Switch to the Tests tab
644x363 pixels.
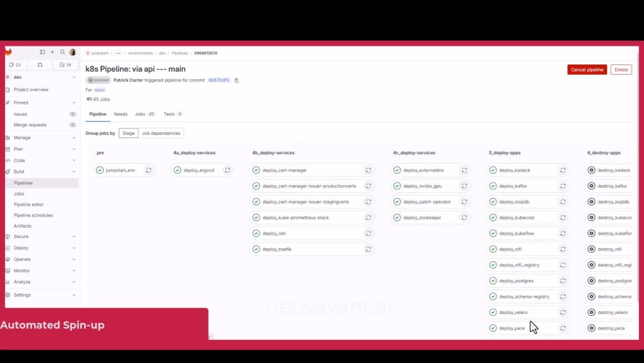point(173,114)
